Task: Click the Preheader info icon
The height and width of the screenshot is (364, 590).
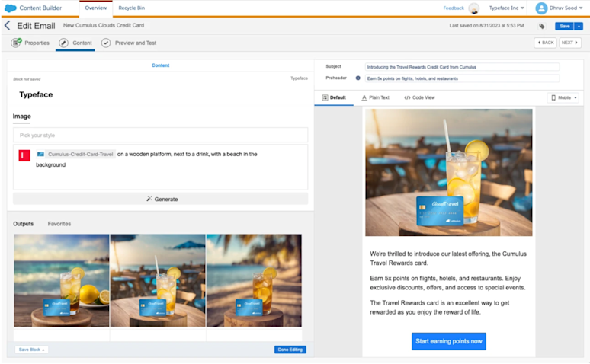Action: click(x=358, y=78)
